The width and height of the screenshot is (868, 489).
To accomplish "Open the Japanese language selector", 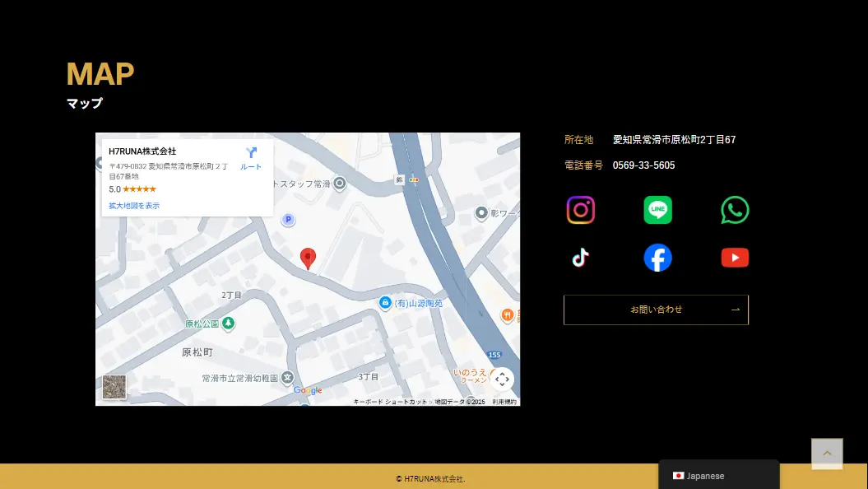I will [x=718, y=476].
